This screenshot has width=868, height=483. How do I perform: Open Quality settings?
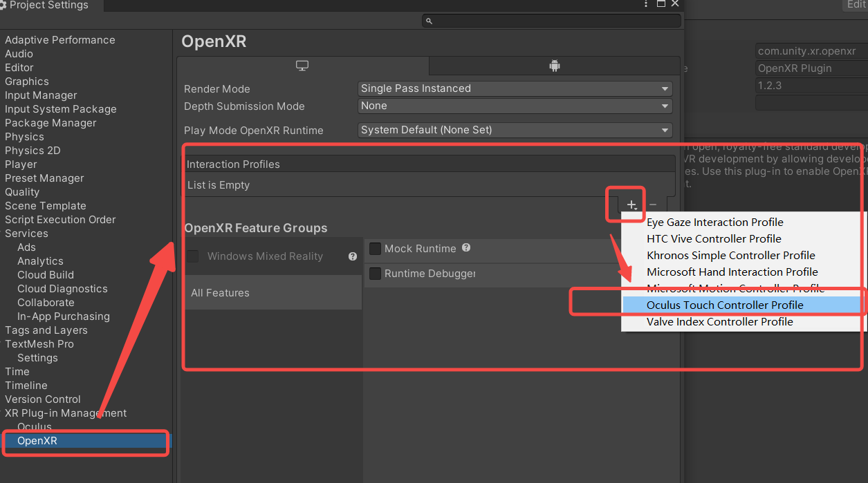click(22, 192)
